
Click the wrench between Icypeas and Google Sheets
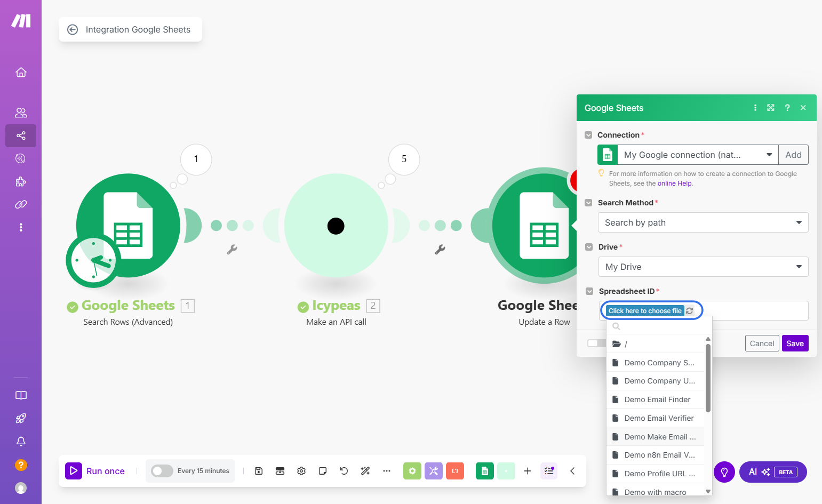[x=440, y=249]
